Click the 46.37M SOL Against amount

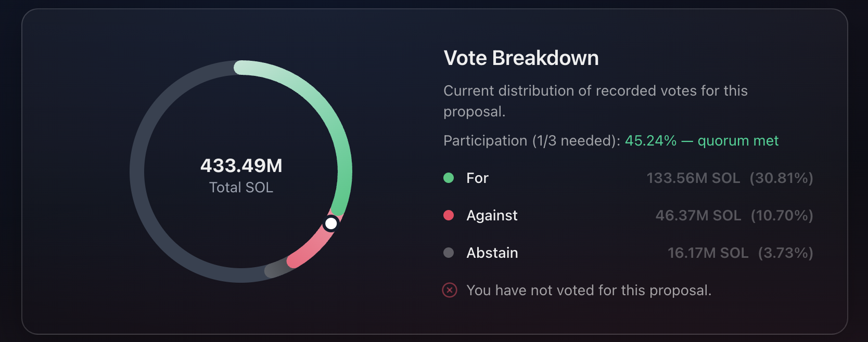[x=698, y=216]
